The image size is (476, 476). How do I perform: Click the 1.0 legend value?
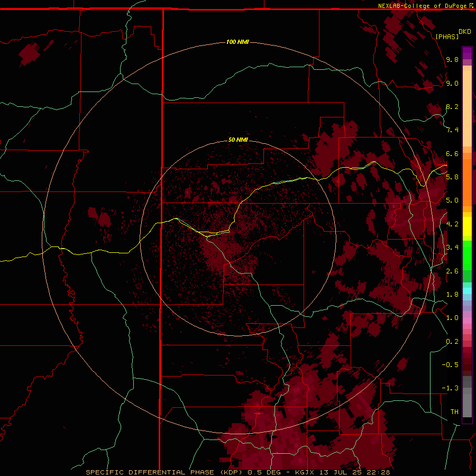[x=452, y=318]
